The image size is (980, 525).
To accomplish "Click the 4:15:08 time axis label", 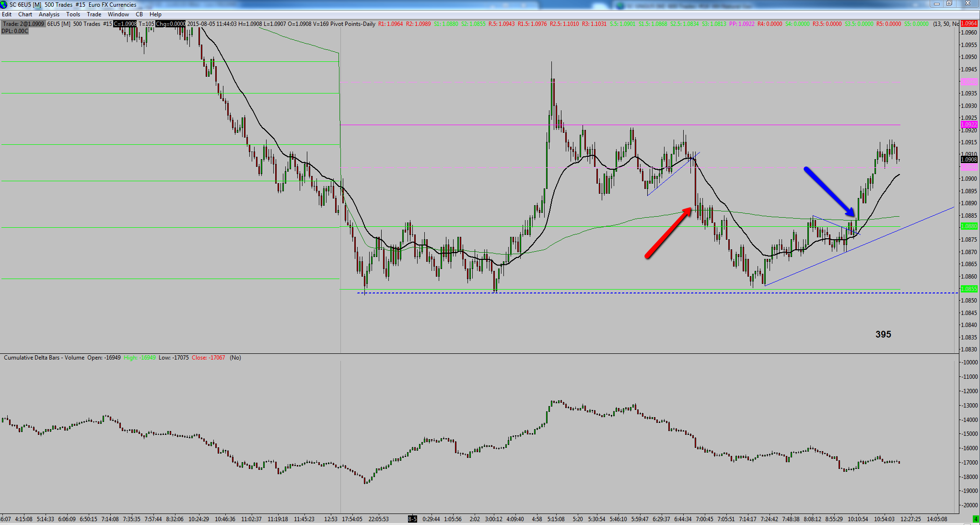I will click(23, 519).
